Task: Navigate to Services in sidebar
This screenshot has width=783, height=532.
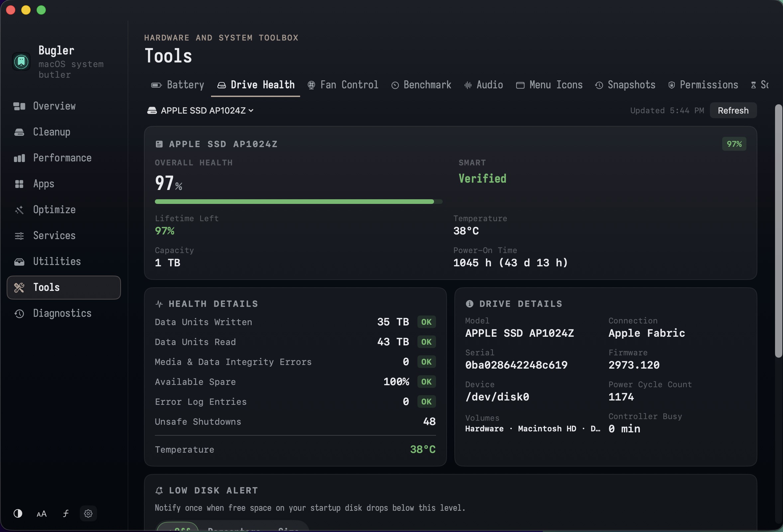Action: pos(64,236)
